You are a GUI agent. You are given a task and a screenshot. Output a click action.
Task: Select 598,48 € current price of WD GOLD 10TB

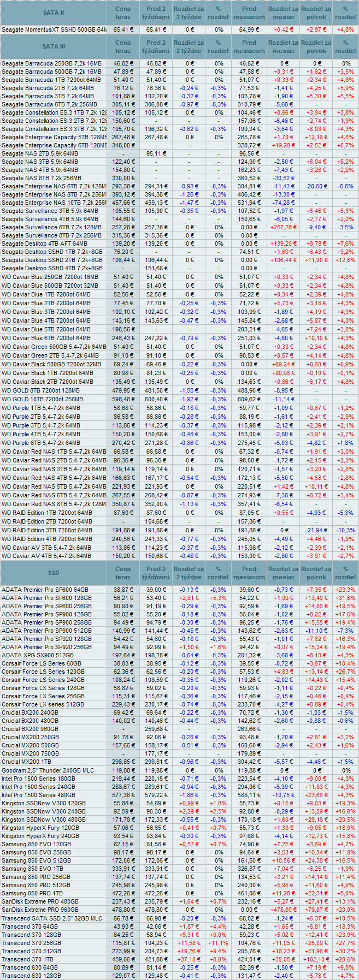(x=123, y=399)
